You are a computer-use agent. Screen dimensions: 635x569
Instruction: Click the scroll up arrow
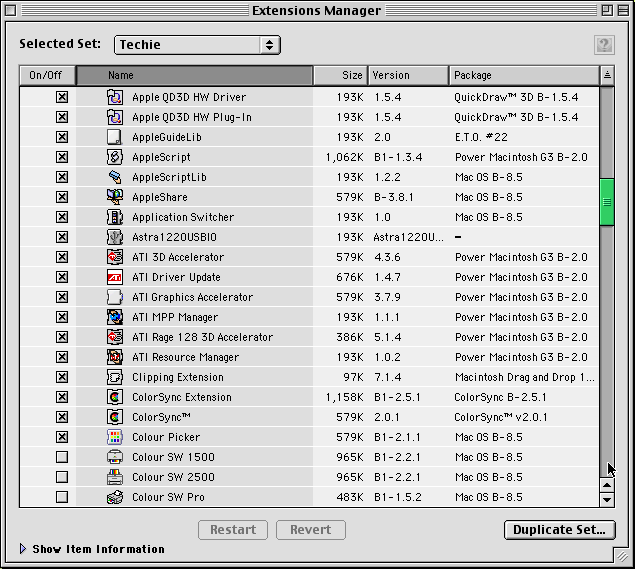tap(607, 485)
